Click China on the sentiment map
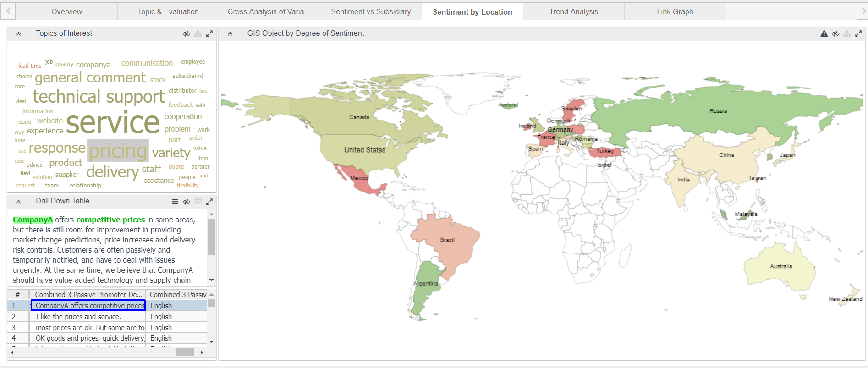The height and width of the screenshot is (368, 868). 726,155
